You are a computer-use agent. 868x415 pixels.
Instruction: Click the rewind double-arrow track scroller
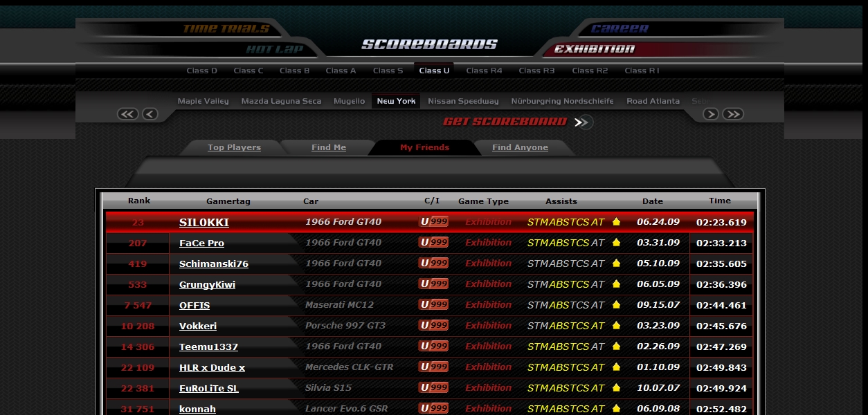point(127,114)
